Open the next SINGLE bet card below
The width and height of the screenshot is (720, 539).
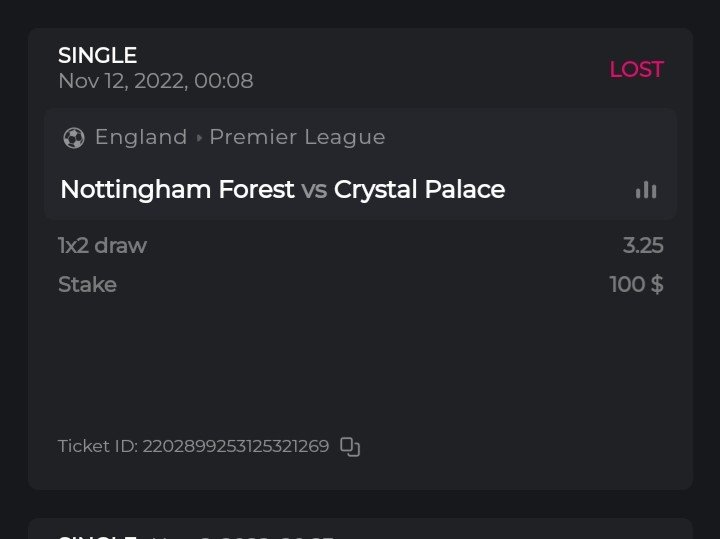pos(360,530)
